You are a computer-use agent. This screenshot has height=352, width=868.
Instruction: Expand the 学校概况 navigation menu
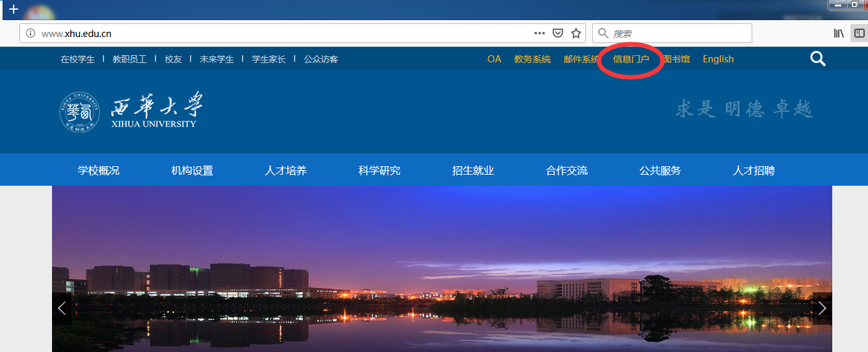[x=99, y=171]
